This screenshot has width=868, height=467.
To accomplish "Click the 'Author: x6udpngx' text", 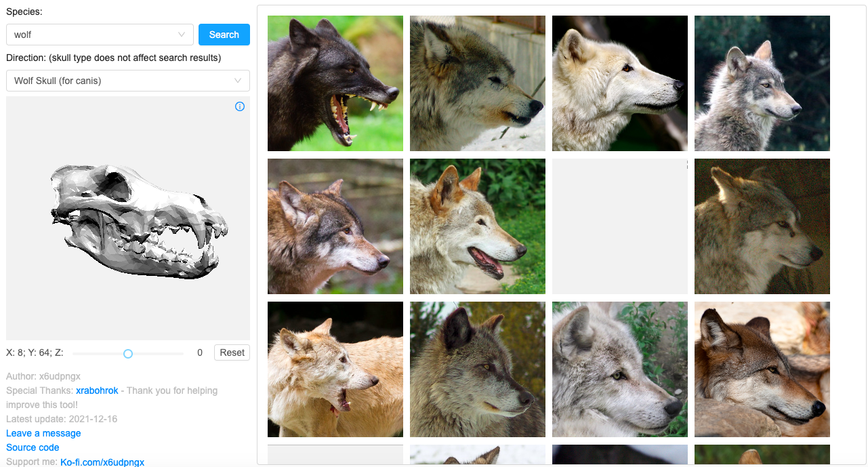I will coord(43,376).
